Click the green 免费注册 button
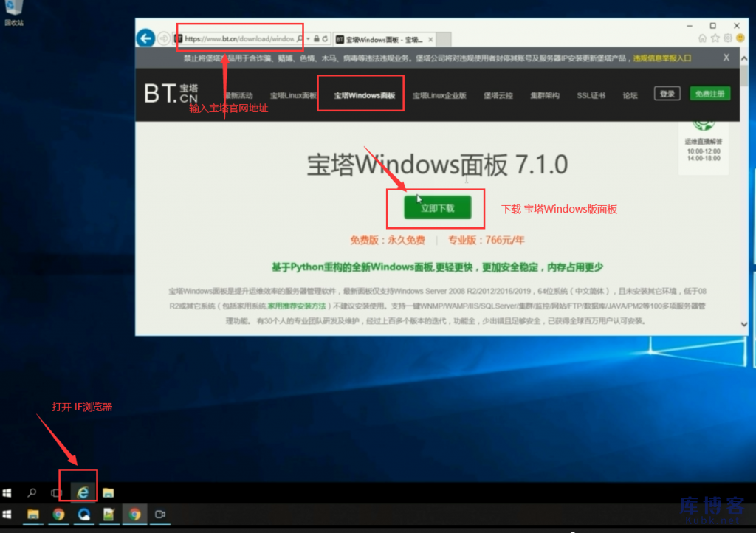This screenshot has height=533, width=756. [710, 94]
